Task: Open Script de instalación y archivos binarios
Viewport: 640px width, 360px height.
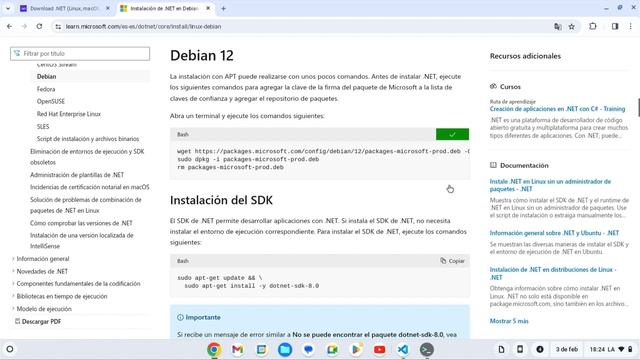Action: (x=88, y=139)
